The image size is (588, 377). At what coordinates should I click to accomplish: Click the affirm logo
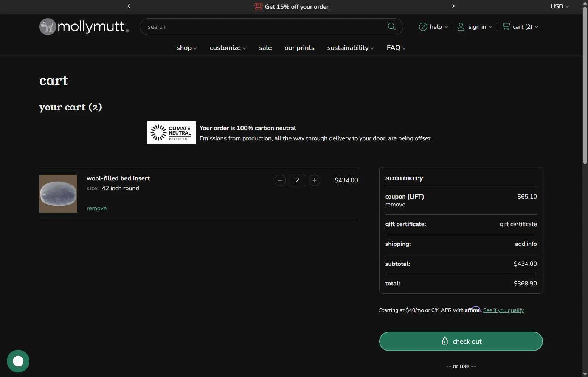[473, 309]
